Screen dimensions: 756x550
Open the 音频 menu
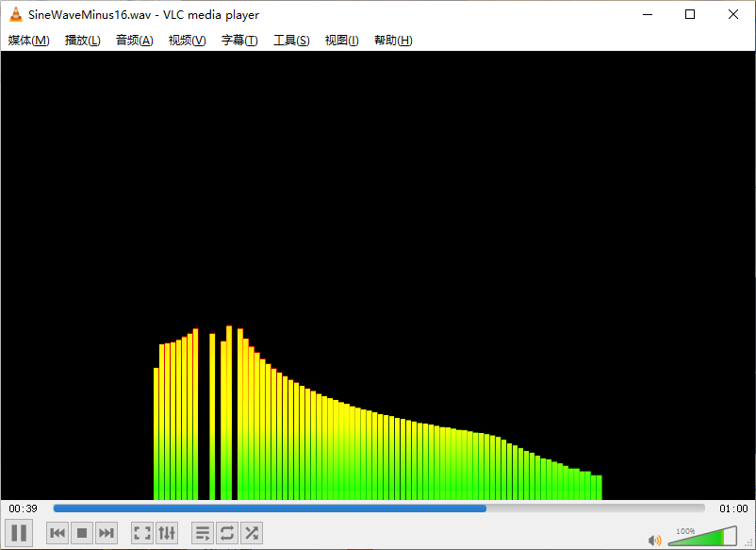(x=134, y=41)
